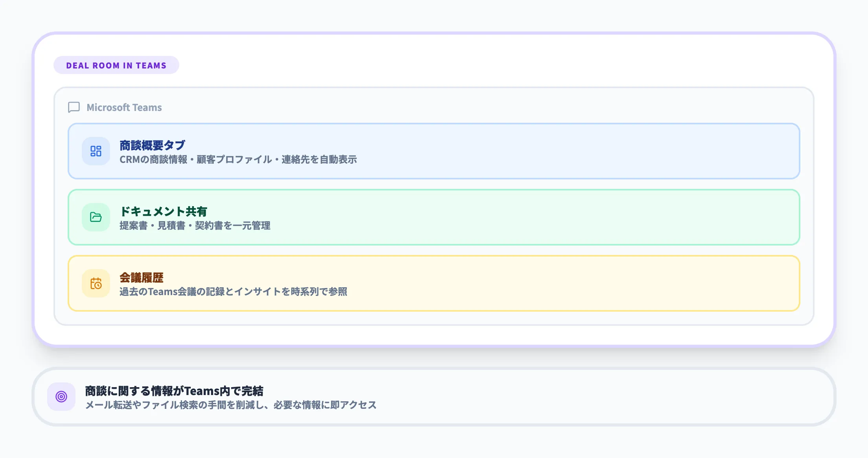Open the 商談概要タブ title
This screenshot has height=458, width=868.
pos(153,145)
